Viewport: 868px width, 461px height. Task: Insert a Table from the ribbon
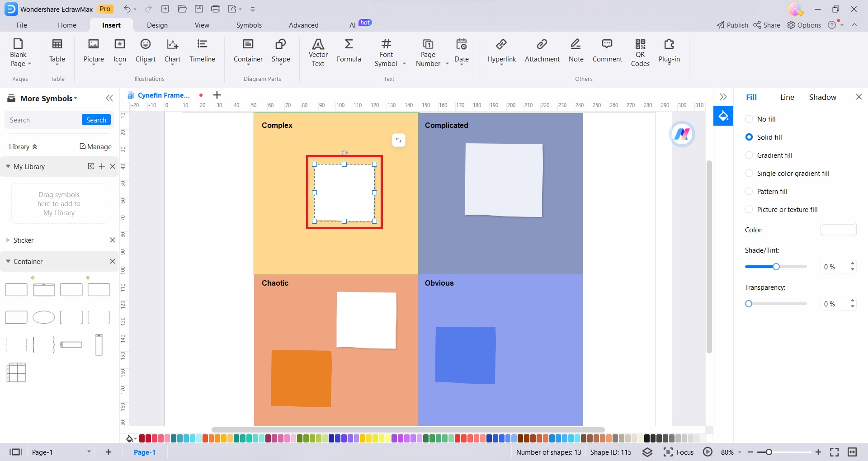coord(57,52)
